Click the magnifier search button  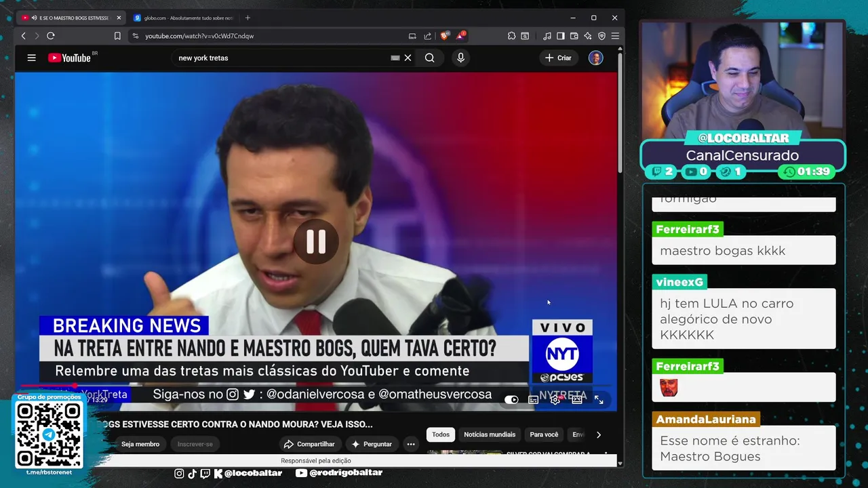(430, 58)
